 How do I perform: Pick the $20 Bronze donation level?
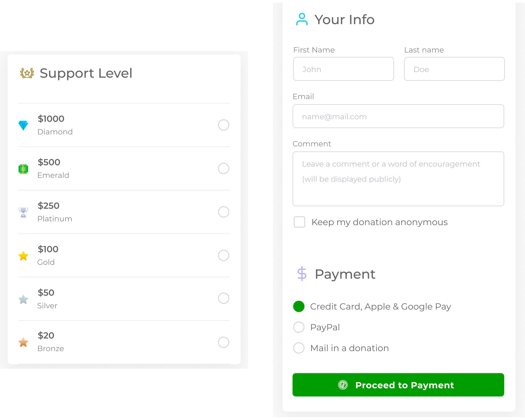click(223, 342)
